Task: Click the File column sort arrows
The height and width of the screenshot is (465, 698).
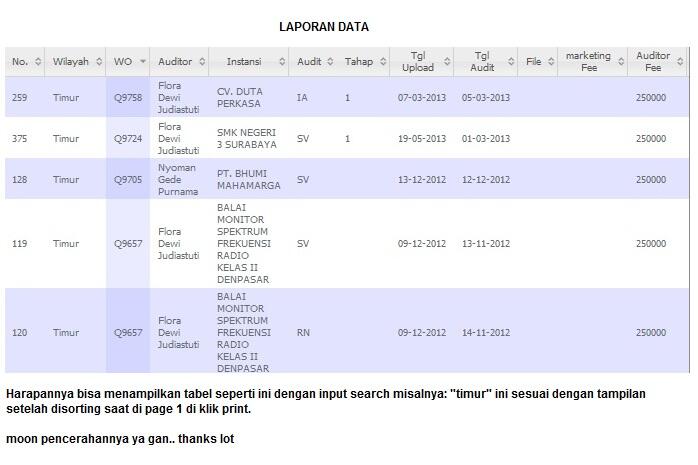Action: 551,62
